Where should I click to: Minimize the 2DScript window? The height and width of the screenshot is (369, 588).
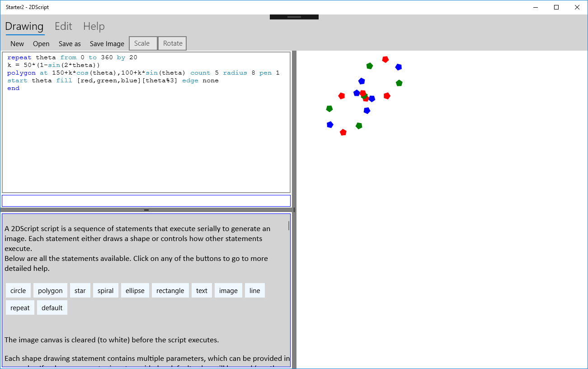[536, 7]
